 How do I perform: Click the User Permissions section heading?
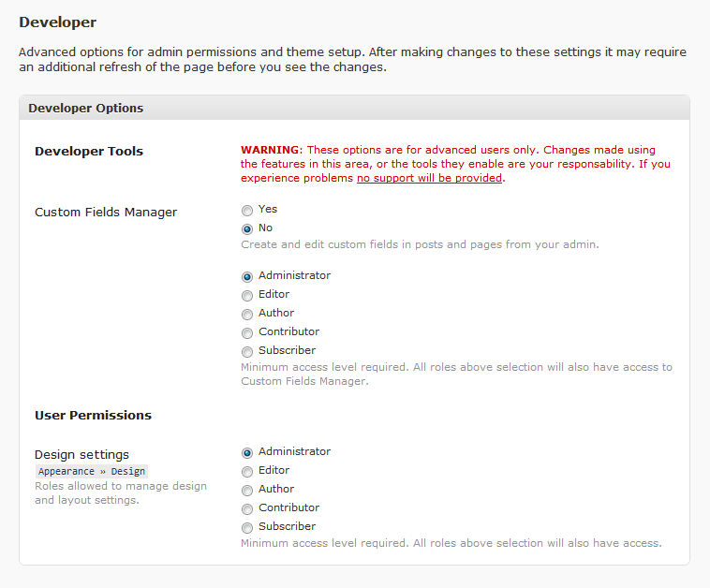click(x=93, y=415)
